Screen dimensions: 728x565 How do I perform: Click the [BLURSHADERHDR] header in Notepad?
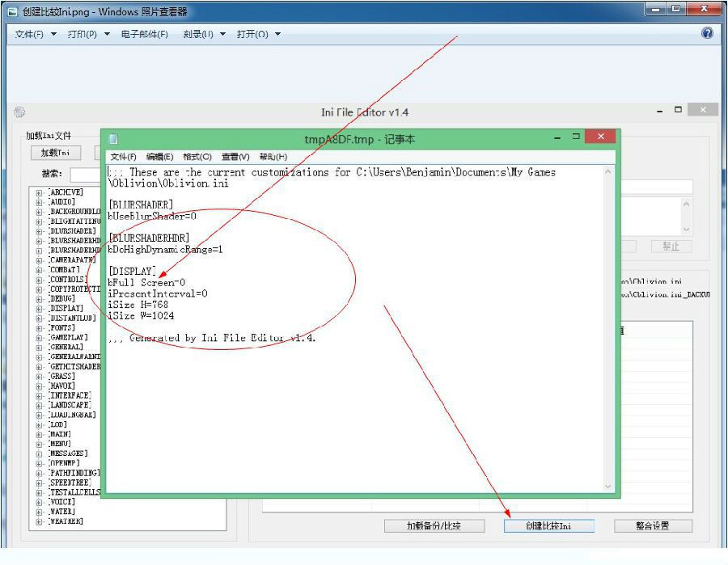149,238
